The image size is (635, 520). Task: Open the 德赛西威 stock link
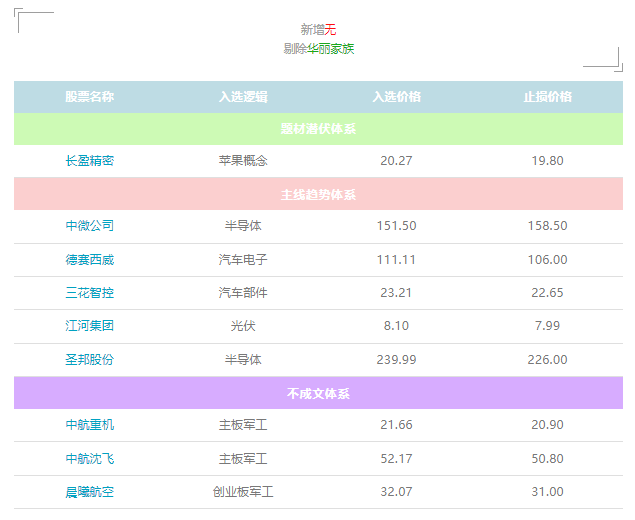pyautogui.click(x=89, y=260)
